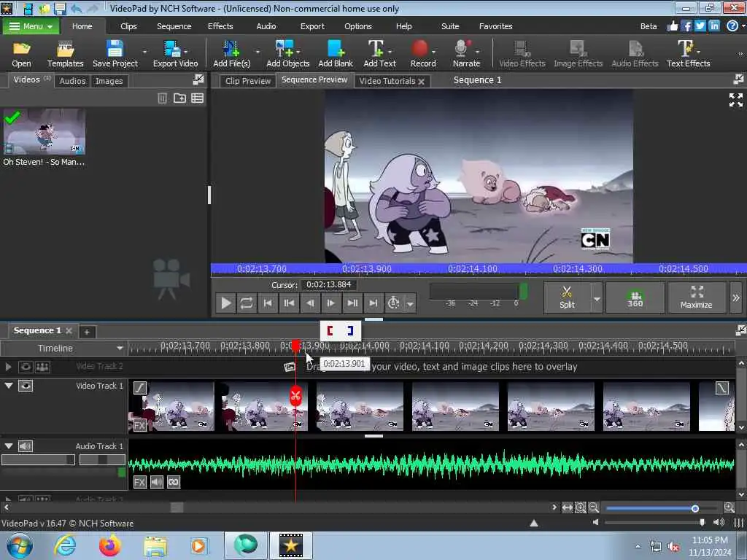Switch to the Audios bin tab
This screenshot has height=560, width=747.
click(x=72, y=81)
